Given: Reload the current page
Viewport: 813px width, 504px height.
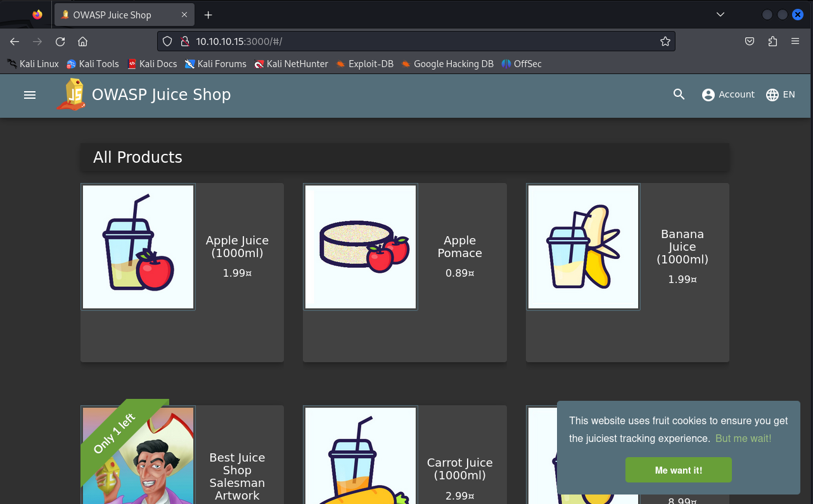Looking at the screenshot, I should pyautogui.click(x=60, y=41).
